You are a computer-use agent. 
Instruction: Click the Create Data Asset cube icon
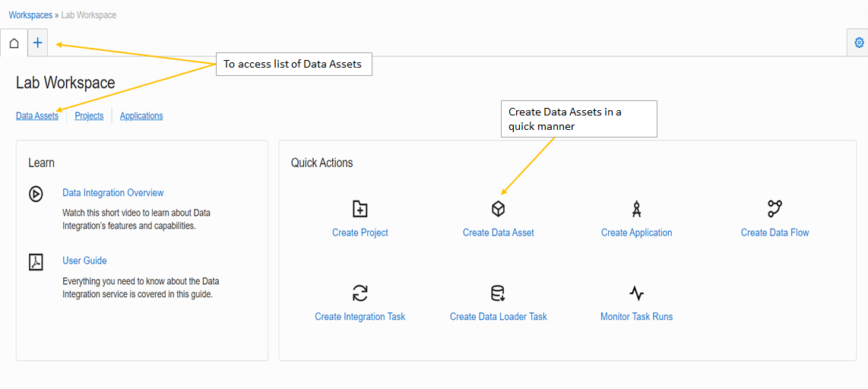pyautogui.click(x=499, y=209)
